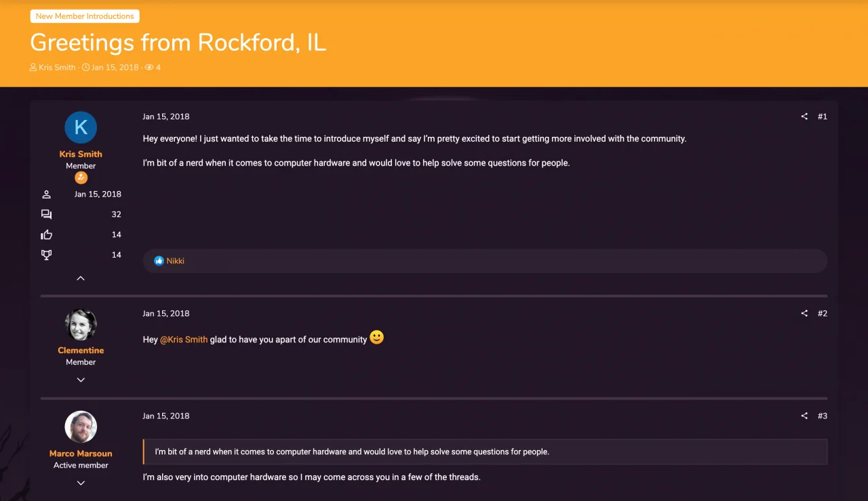Viewport: 868px width, 501px height.
Task: Click the @Kris Smith mention link
Action: 184,339
